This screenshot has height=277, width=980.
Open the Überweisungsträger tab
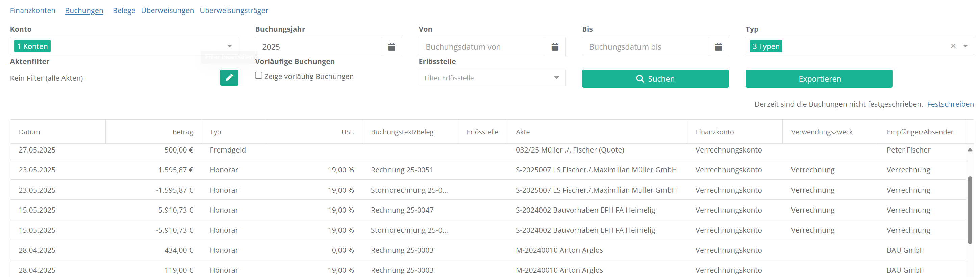click(233, 11)
